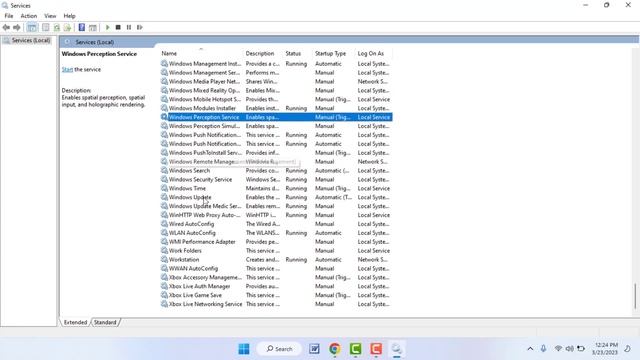Select the Xbox Live Auth Manager row
640x360 pixels.
pos(276,286)
